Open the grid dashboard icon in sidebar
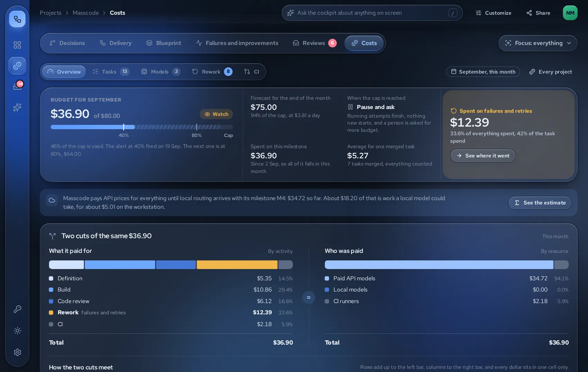The width and height of the screenshot is (588, 372). coord(17,45)
